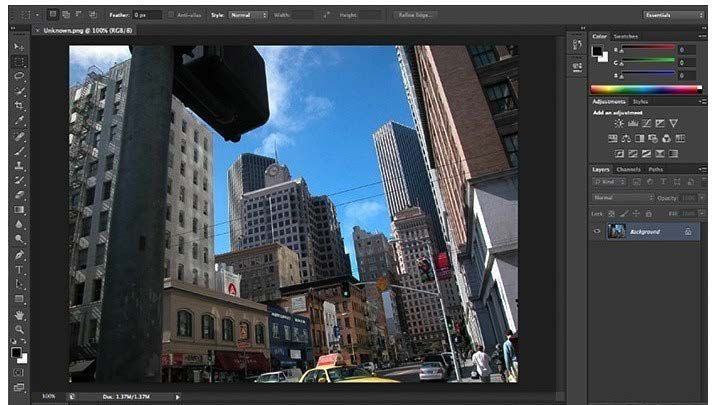Viewport: 716px width, 405px height.
Task: Toggle Lock position in Layers panel
Action: (x=636, y=214)
